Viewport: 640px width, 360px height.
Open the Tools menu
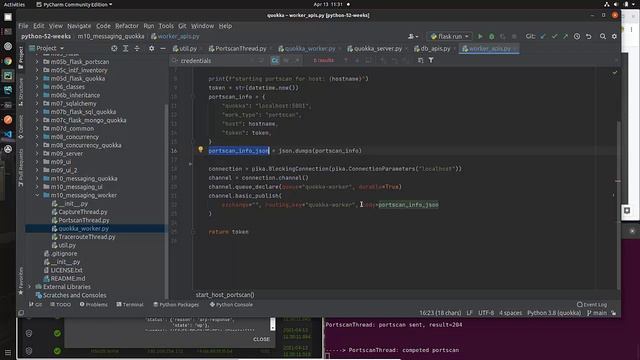coord(166,26)
